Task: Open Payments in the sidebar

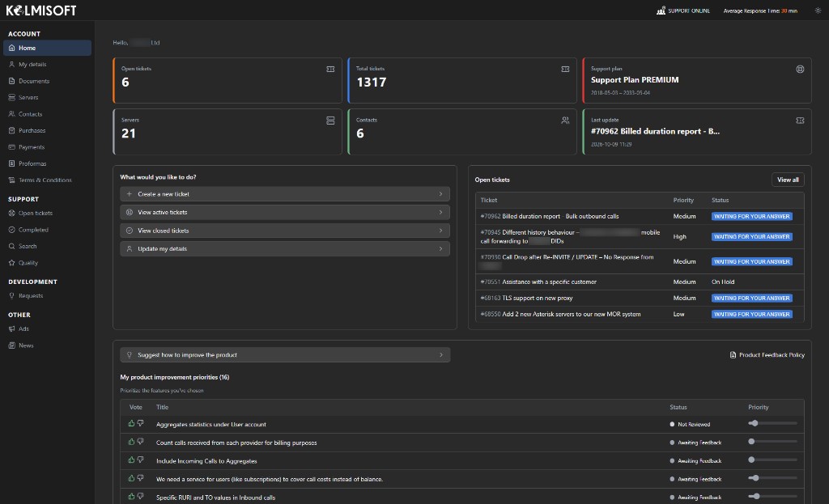Action: (x=47, y=147)
